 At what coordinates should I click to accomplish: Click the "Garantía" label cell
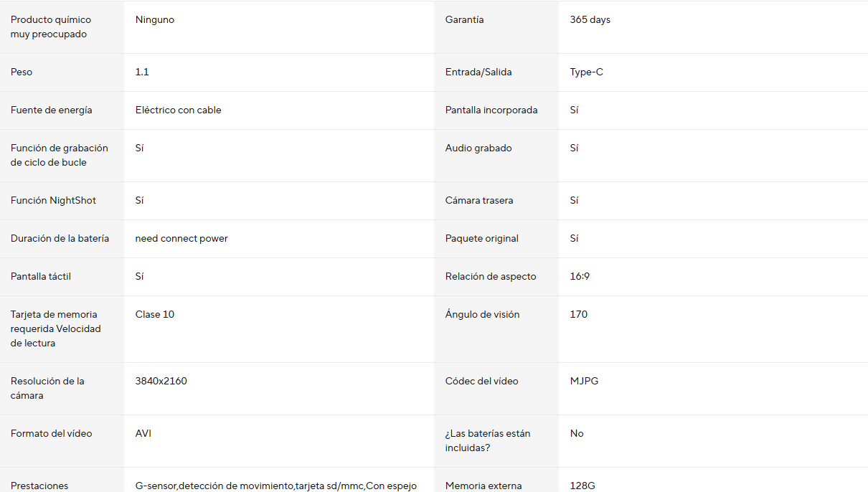point(464,20)
